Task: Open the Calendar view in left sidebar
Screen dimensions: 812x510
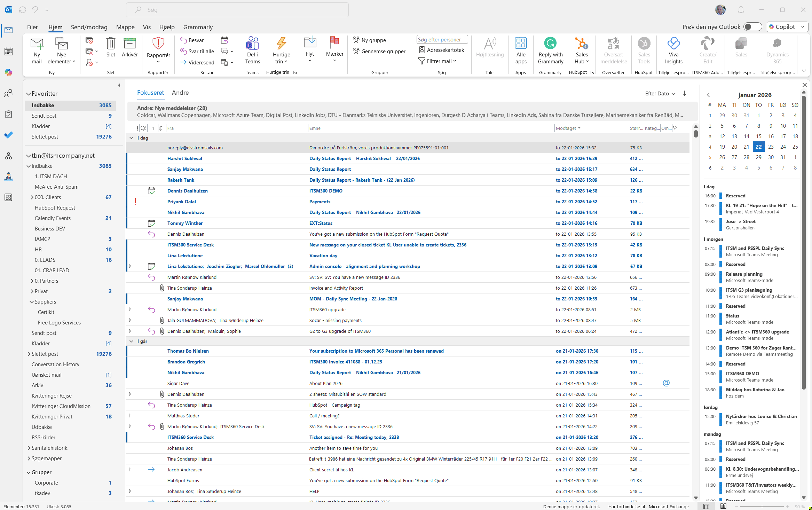Action: pyautogui.click(x=8, y=52)
